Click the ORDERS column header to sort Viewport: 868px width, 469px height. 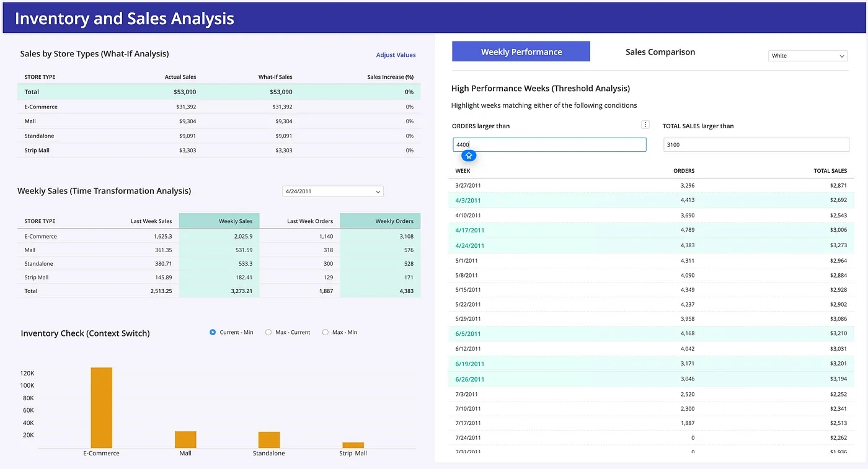click(683, 170)
